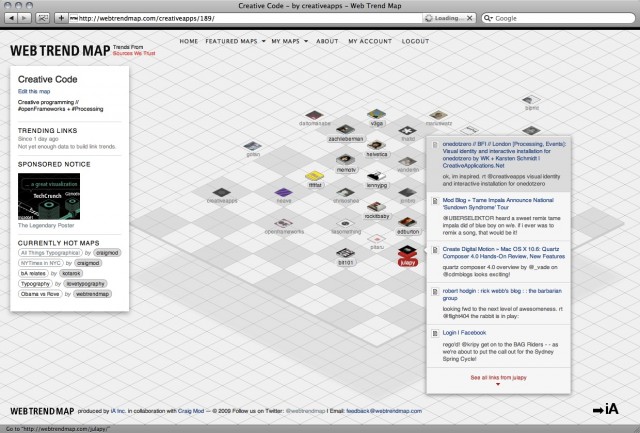This screenshot has height=433, width=640.
Task: Email feedback@webtrendmap.com from the footer
Action: click(384, 411)
